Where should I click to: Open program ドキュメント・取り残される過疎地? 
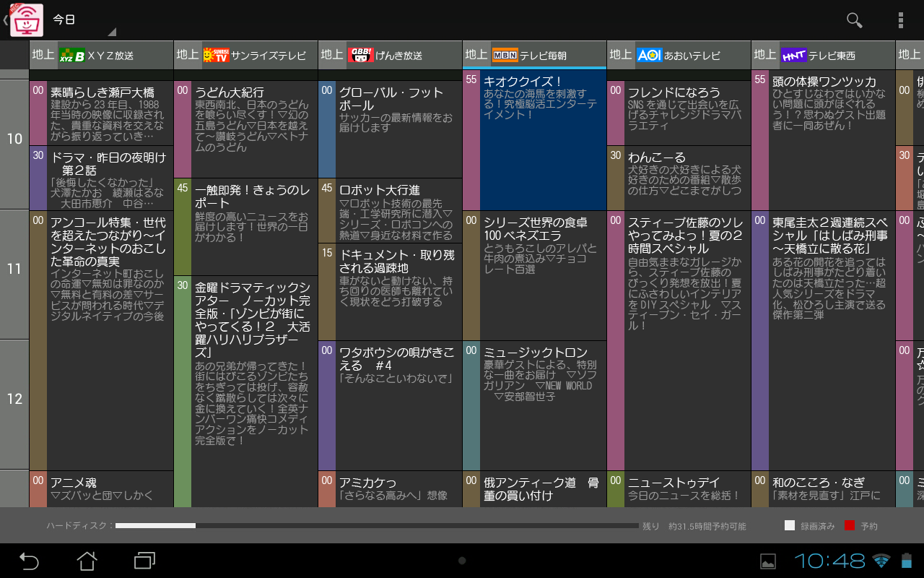(390, 292)
